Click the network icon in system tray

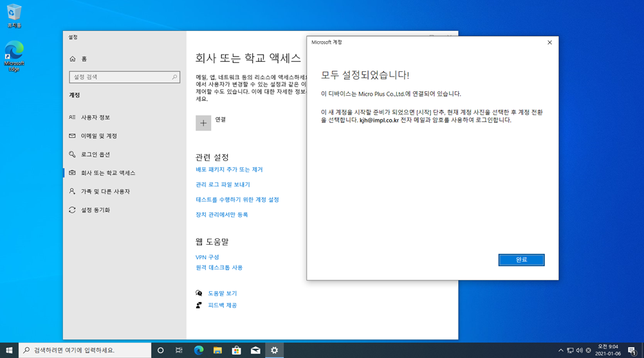570,350
